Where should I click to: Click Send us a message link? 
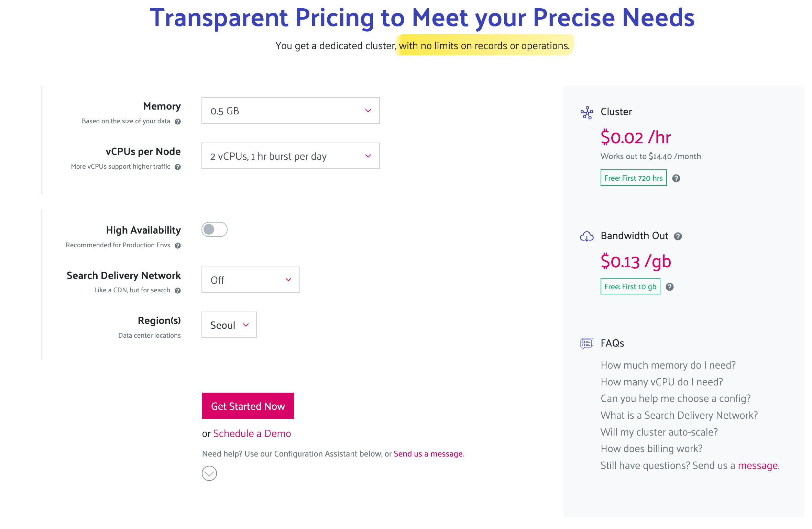pos(429,454)
